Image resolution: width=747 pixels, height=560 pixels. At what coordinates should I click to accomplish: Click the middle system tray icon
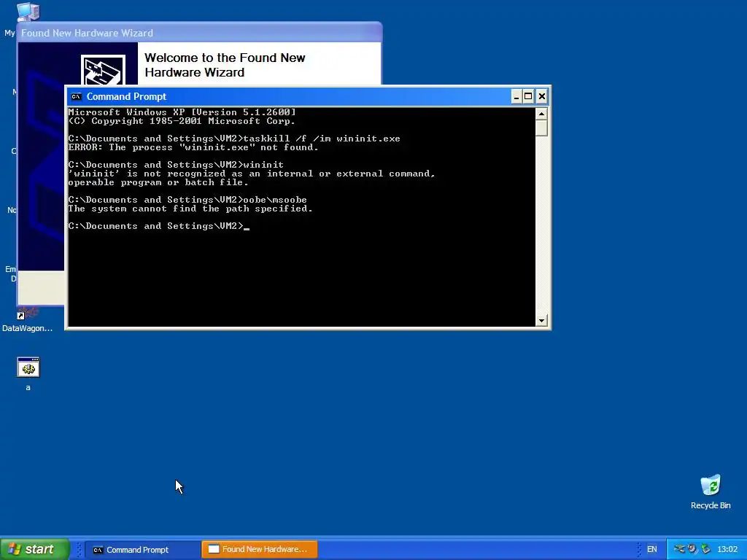[x=692, y=549]
